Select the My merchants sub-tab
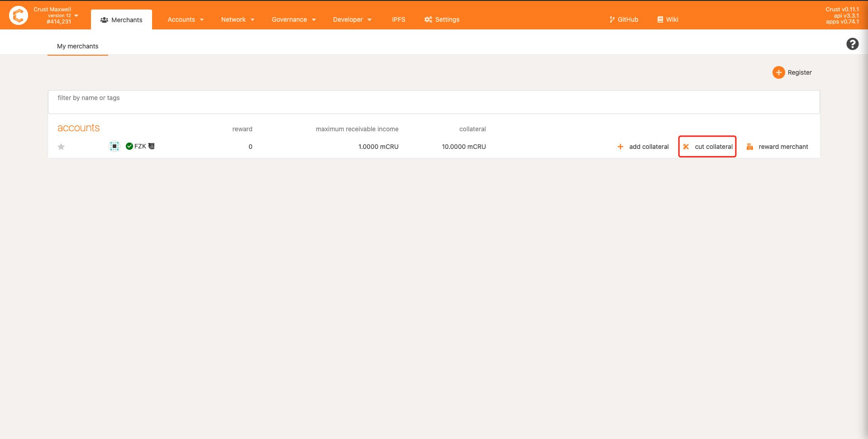 77,46
